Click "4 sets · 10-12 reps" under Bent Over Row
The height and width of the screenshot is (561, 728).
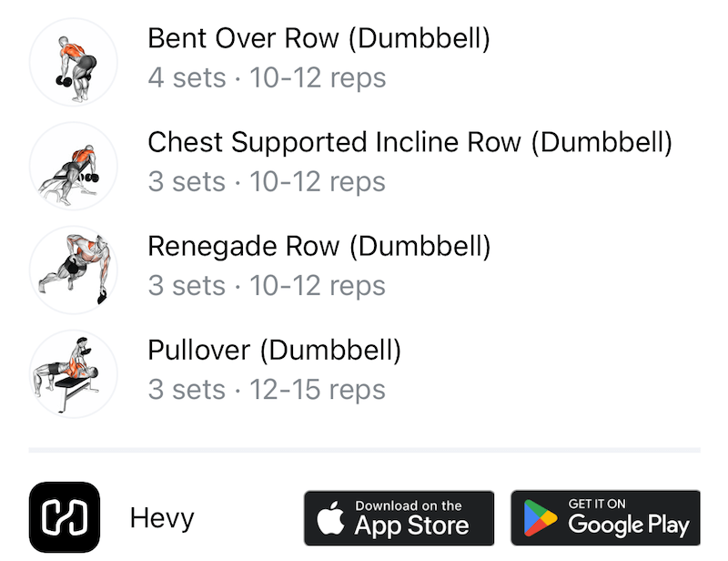point(267,78)
